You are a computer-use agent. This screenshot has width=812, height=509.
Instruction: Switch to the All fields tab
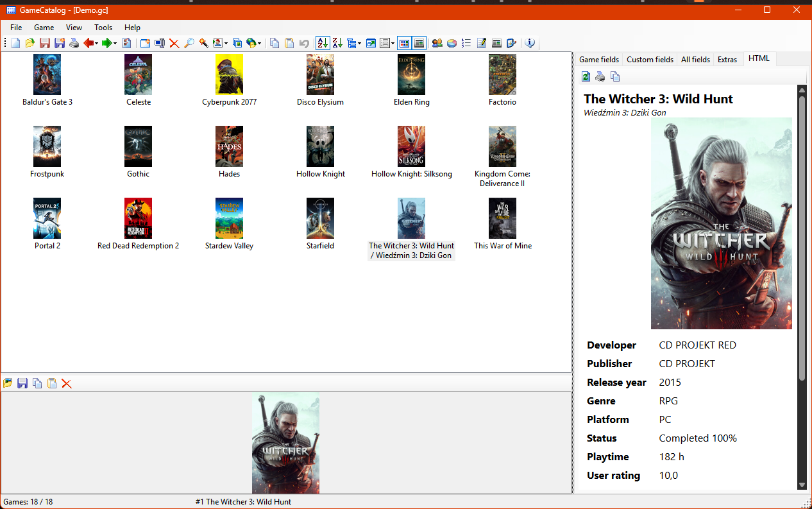coord(695,59)
